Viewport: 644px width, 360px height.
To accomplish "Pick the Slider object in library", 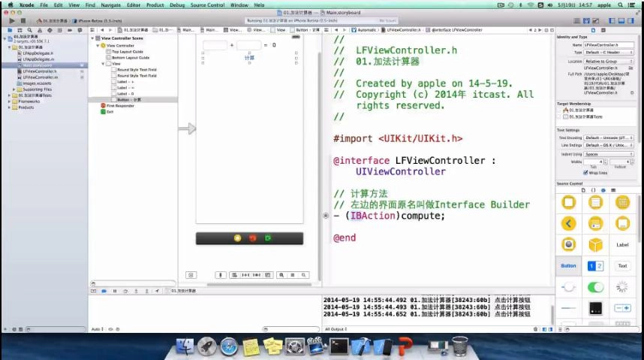I will pos(568,287).
